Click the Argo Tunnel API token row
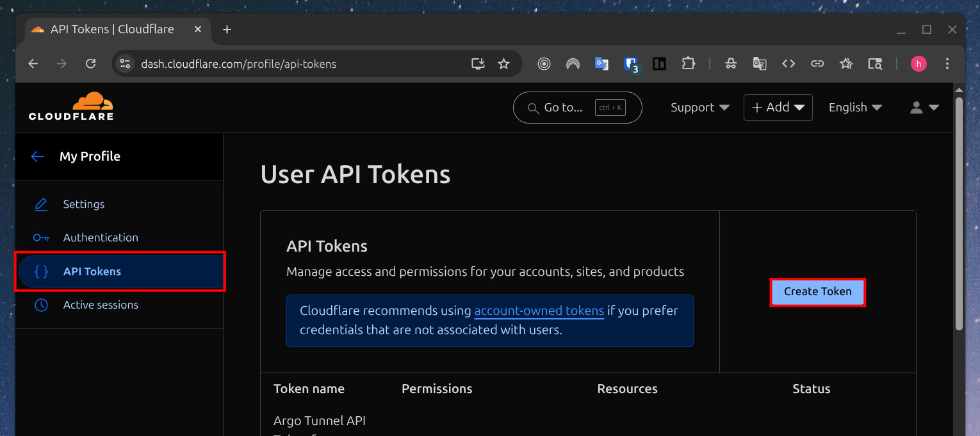980x436 pixels. tap(588, 421)
